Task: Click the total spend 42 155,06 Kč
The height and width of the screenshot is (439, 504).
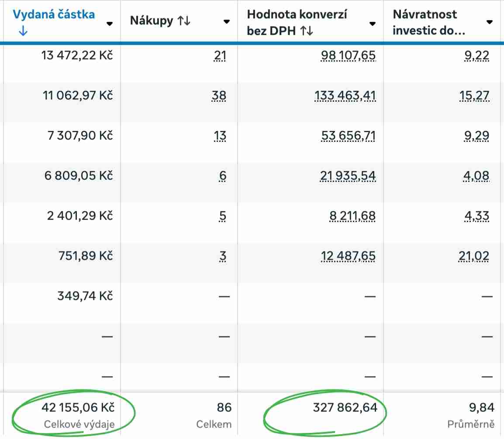Action: tap(78, 408)
